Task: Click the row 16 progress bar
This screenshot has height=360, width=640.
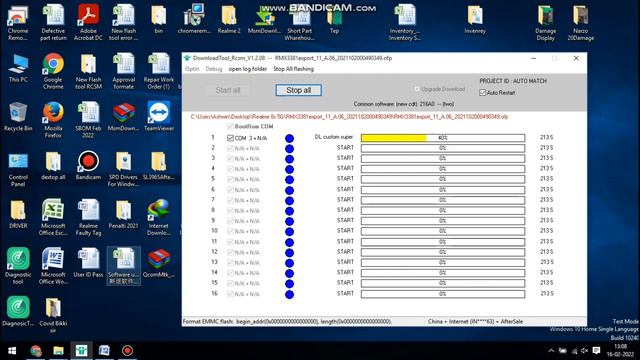Action: (443, 294)
